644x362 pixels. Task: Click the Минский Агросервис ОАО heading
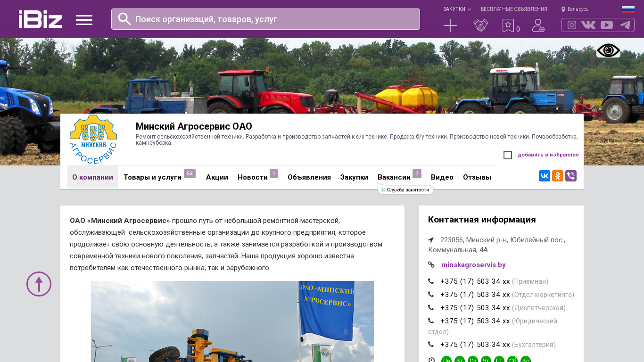tap(194, 126)
